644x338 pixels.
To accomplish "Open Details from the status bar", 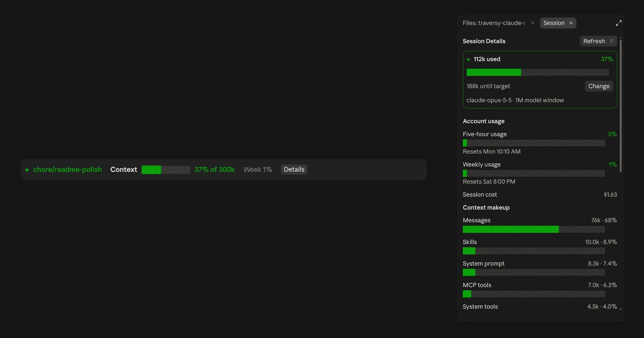I will 294,169.
